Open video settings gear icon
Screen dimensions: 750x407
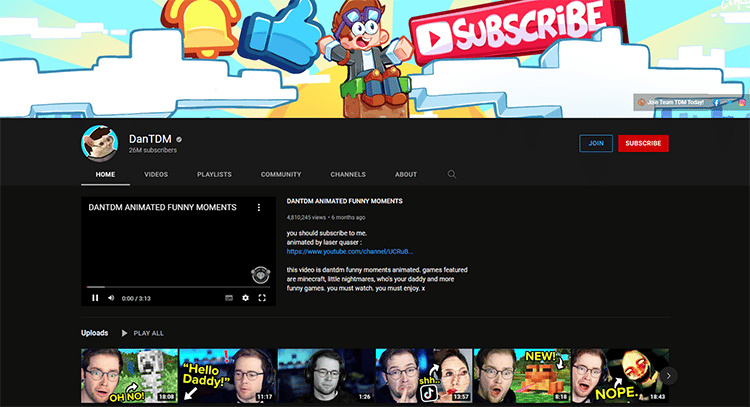pos(245,298)
